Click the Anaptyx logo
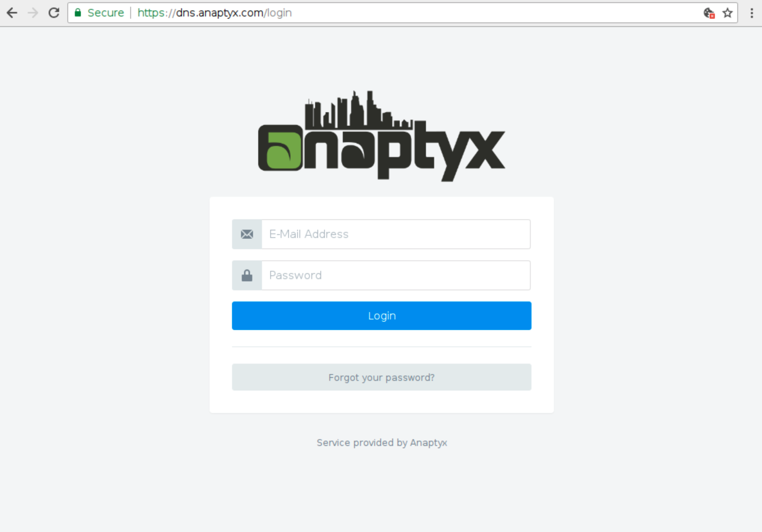Image resolution: width=762 pixels, height=532 pixels. point(381,136)
